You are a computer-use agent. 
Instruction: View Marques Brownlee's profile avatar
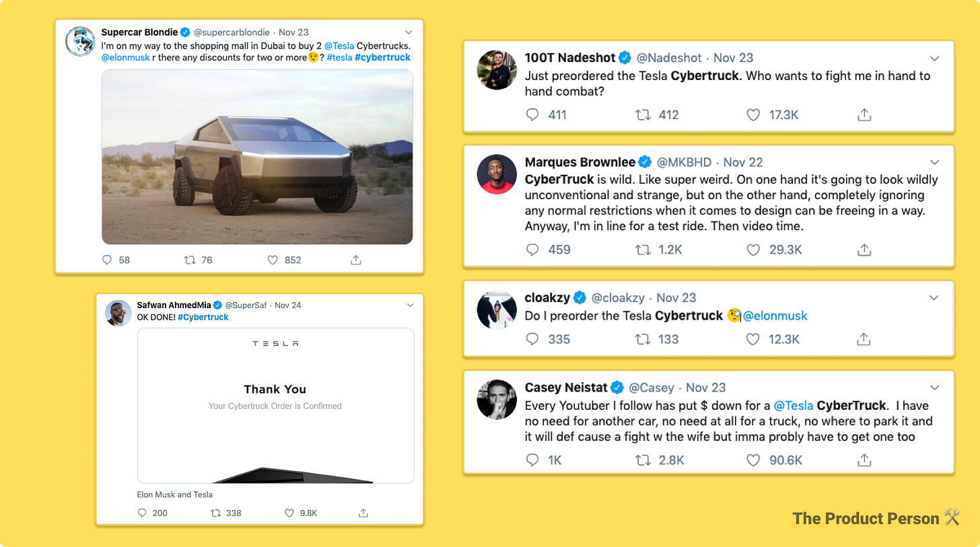(497, 174)
